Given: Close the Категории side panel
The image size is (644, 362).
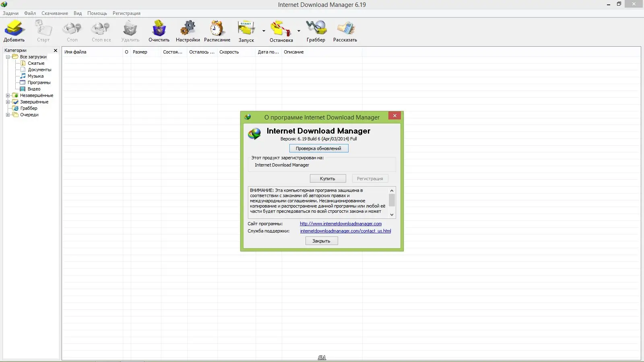Looking at the screenshot, I should pyautogui.click(x=56, y=50).
